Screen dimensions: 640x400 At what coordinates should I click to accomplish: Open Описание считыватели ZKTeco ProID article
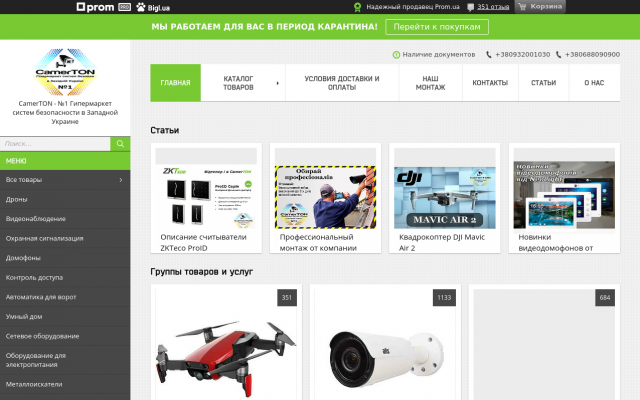click(203, 242)
